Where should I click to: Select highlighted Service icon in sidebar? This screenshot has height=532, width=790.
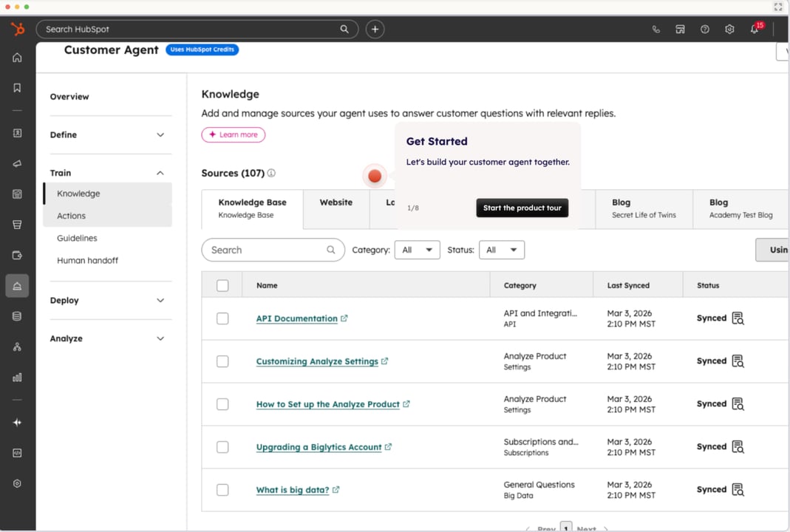pyautogui.click(x=17, y=286)
